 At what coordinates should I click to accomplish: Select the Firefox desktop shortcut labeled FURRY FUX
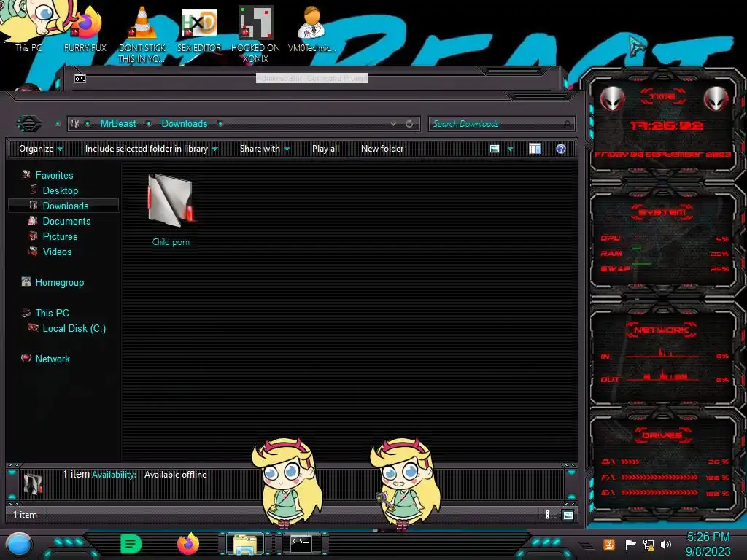click(x=85, y=29)
